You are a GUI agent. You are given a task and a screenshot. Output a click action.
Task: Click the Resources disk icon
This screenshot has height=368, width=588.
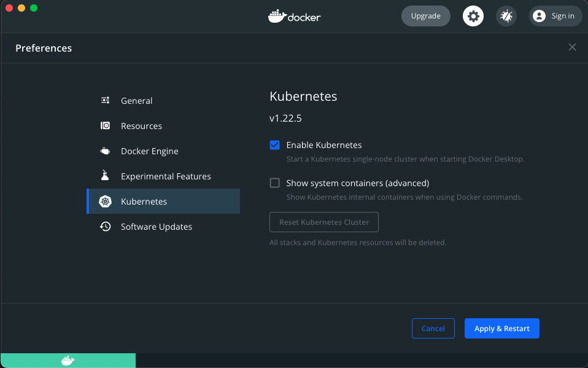[106, 125]
